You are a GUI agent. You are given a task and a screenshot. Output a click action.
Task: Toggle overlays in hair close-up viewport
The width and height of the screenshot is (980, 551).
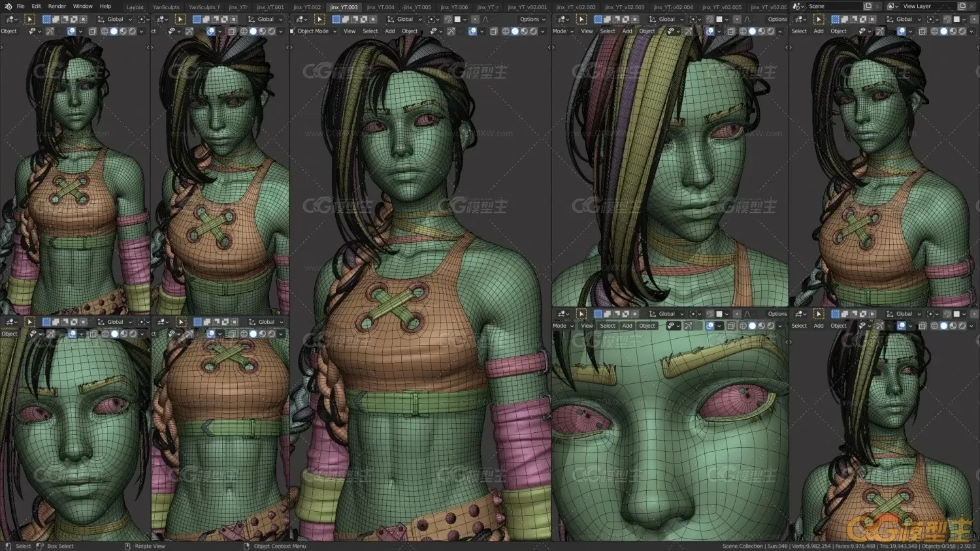[x=710, y=31]
